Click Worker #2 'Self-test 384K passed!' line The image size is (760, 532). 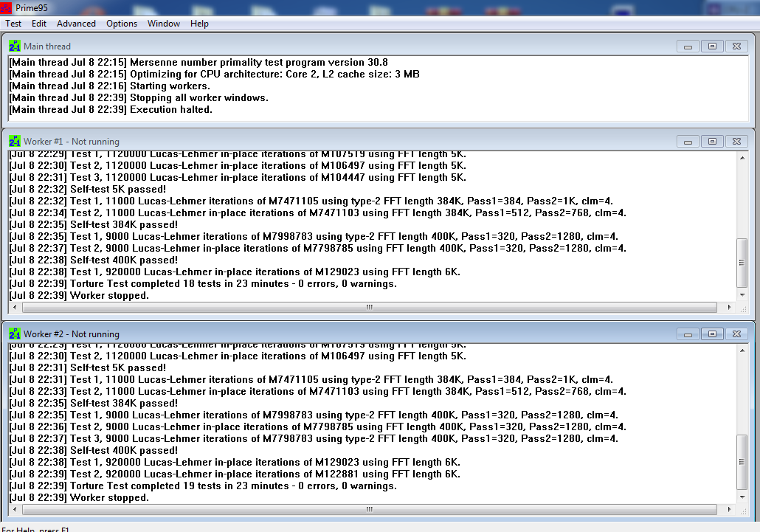coord(94,403)
